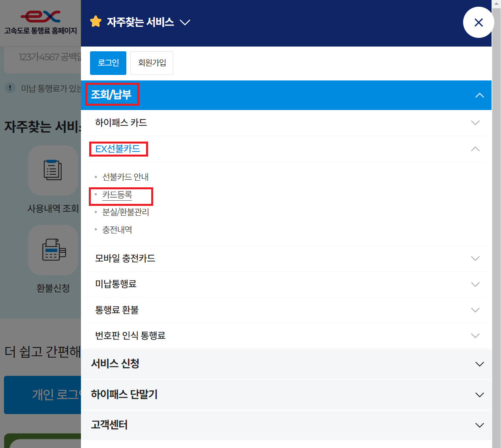Open the 통행료 환불 submenu
This screenshot has width=501, height=448.
(x=117, y=310)
